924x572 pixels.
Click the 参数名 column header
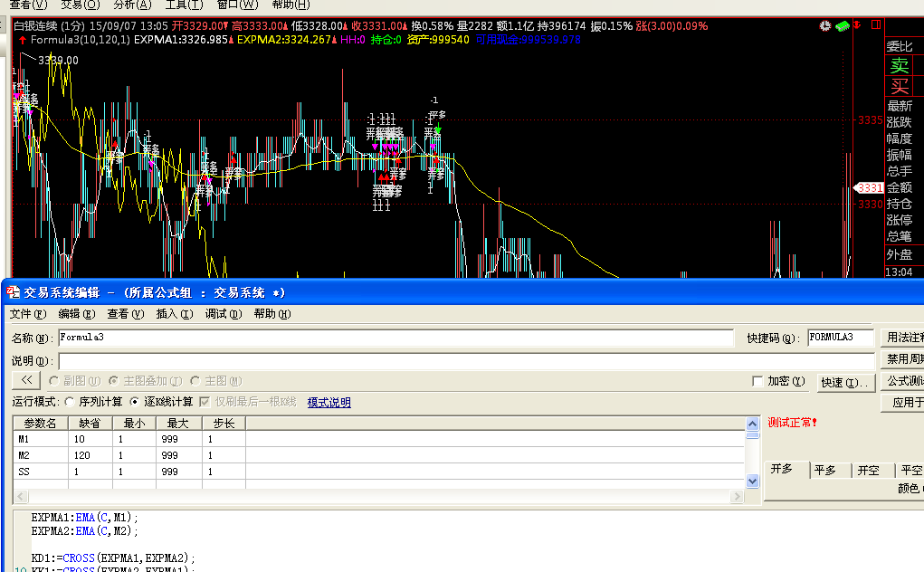(x=41, y=424)
